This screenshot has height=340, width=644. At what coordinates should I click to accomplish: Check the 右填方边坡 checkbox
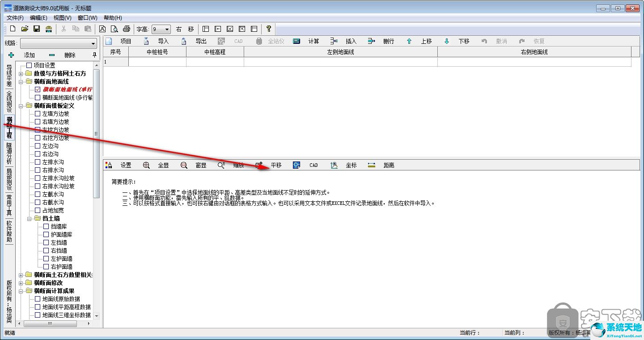click(38, 122)
